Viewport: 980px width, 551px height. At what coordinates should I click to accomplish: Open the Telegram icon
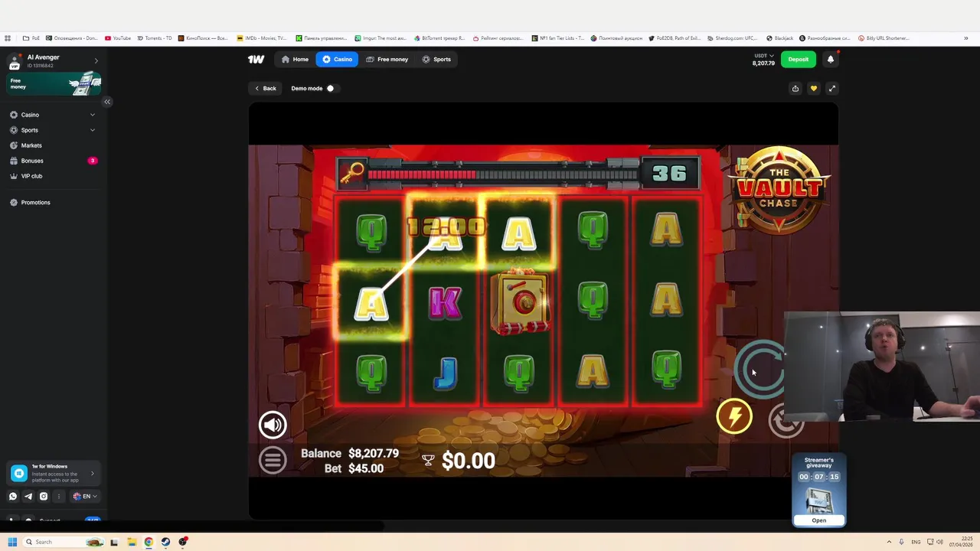28,496
